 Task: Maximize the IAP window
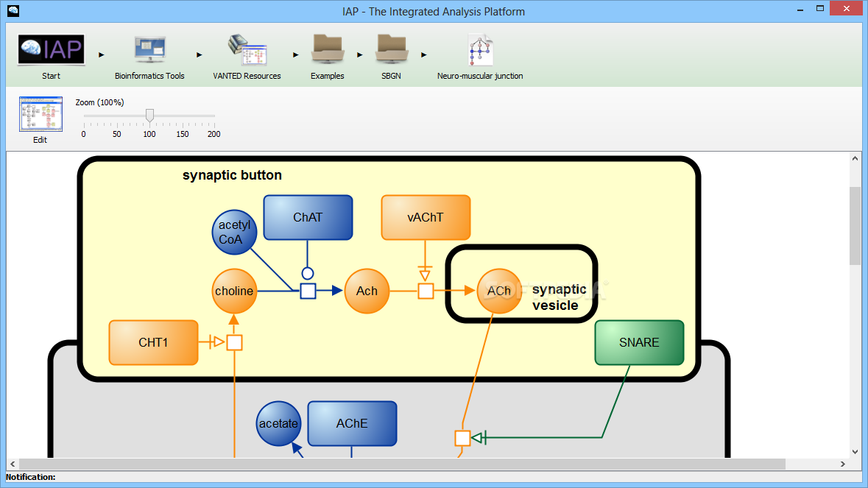(x=820, y=9)
